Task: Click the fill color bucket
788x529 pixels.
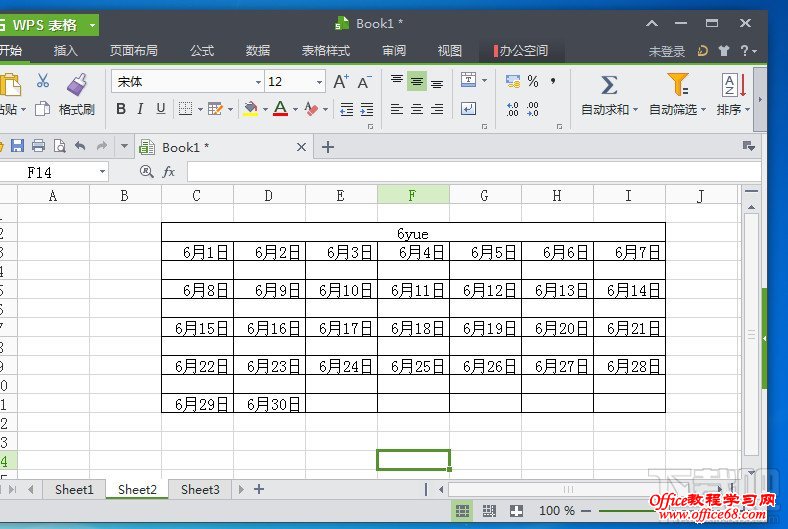Action: pyautogui.click(x=250, y=109)
